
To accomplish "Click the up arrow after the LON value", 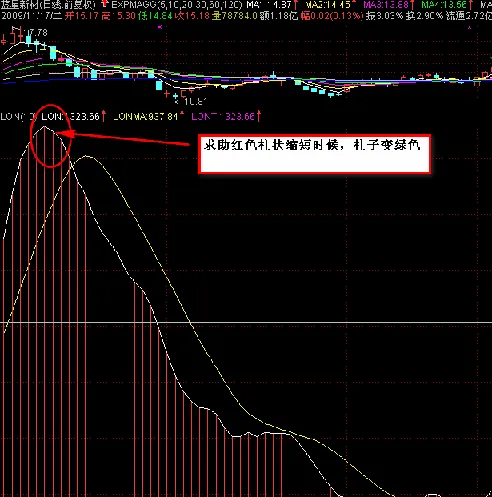I will [104, 116].
